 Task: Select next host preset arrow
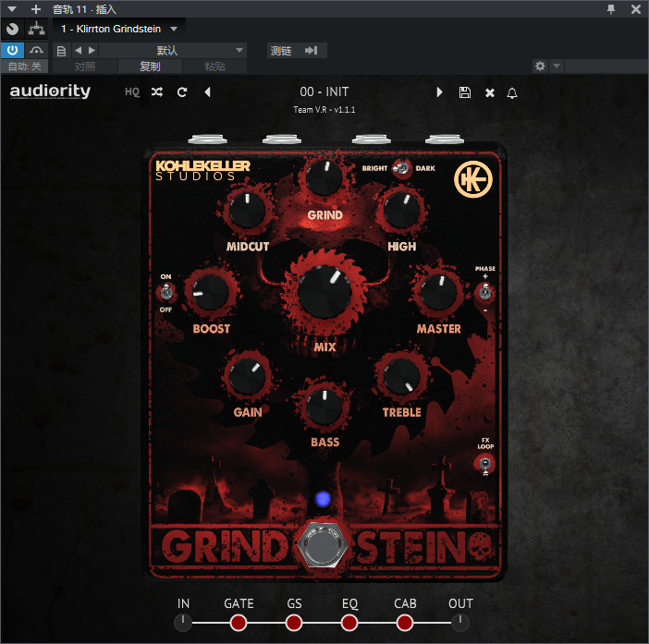click(92, 51)
